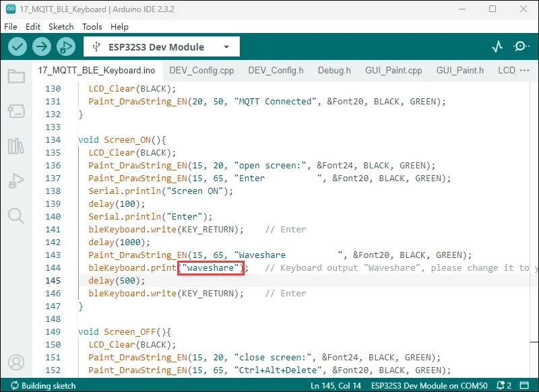Open the Sketchbook folder panel

click(15, 75)
